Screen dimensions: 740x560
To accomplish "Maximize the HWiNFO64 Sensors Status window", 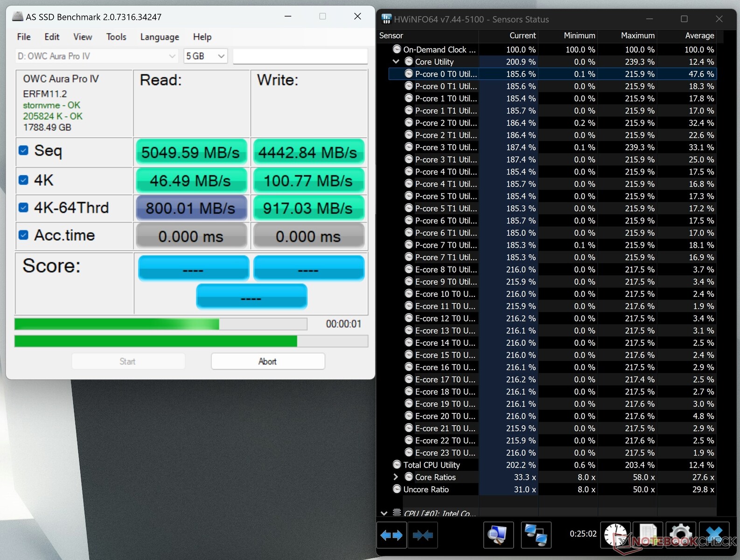I will [x=684, y=19].
